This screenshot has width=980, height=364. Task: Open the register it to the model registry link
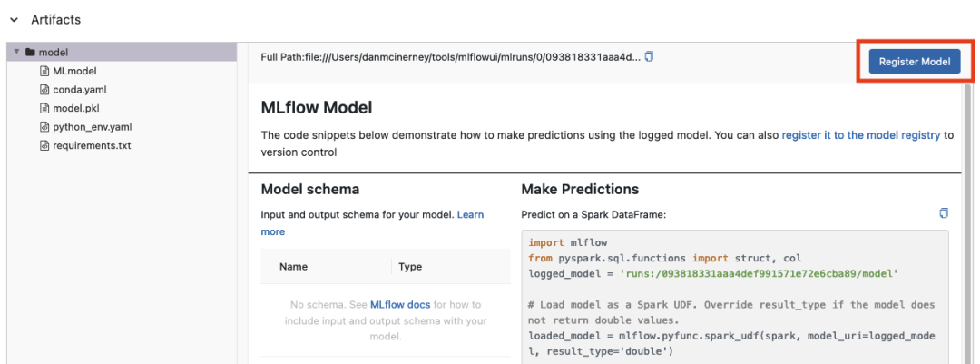pos(860,134)
